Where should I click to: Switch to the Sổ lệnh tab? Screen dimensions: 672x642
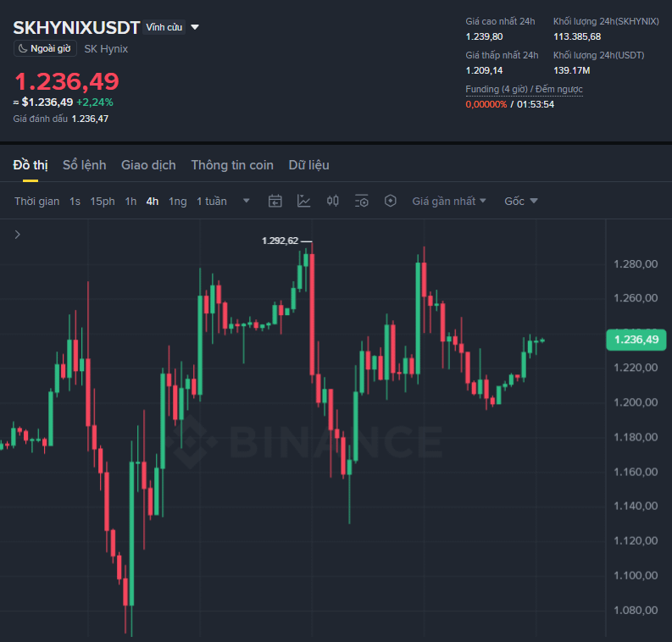85,165
